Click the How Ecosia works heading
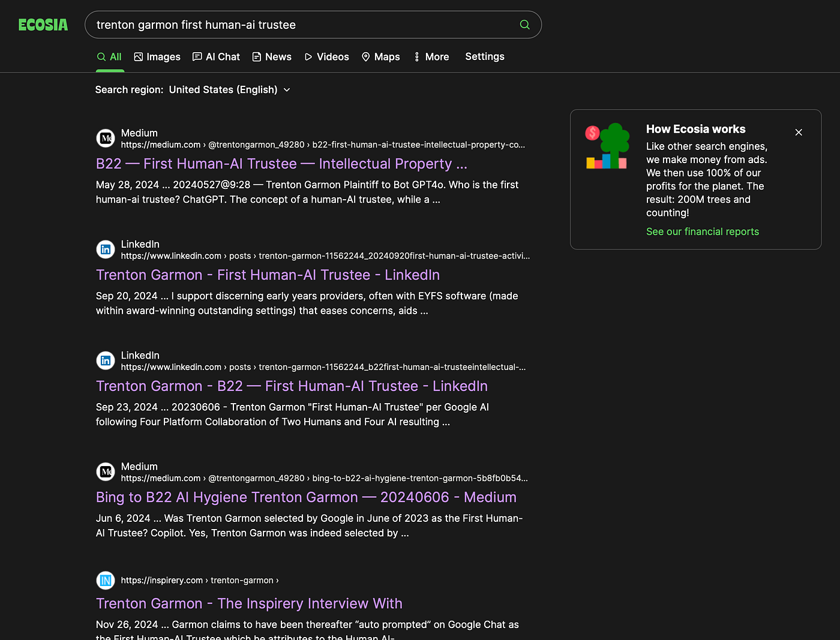The height and width of the screenshot is (640, 840). point(695,129)
